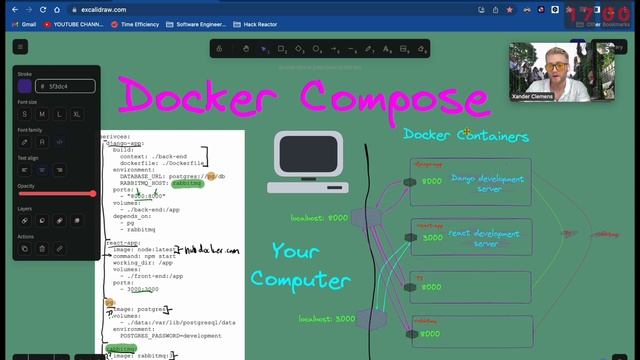The width and height of the screenshot is (640, 360).
Task: Click the hub.docker.com handwritten note
Action: click(x=212, y=250)
